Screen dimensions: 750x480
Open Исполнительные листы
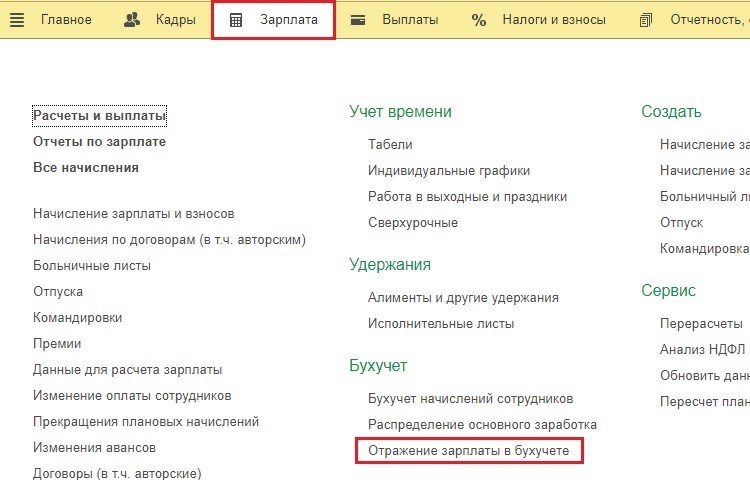(x=441, y=323)
